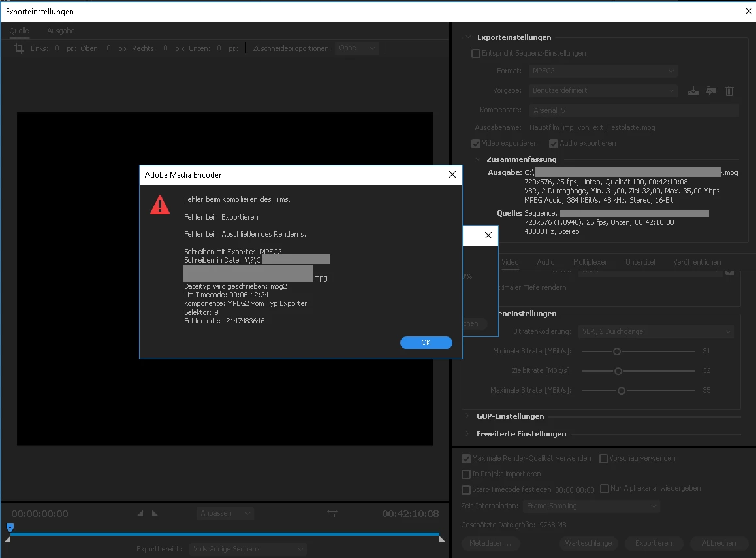
Task: Enable Start-Timecode festlegen checkbox
Action: [465, 489]
